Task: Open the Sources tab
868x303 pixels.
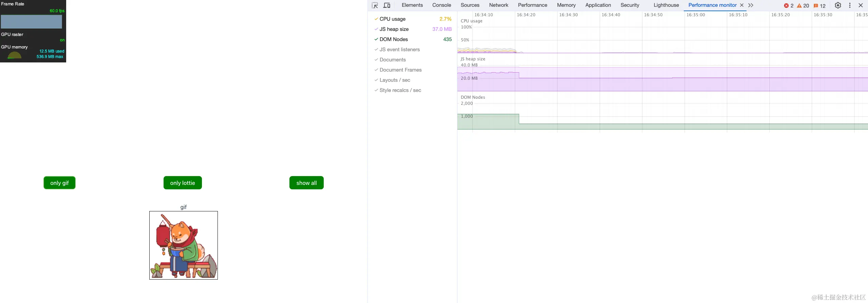Action: [x=470, y=5]
